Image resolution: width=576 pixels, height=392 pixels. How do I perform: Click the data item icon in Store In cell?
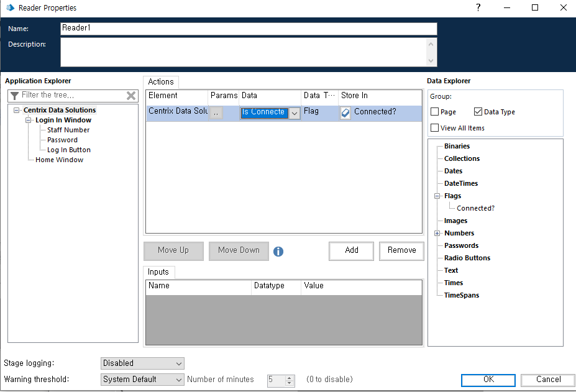[x=345, y=112]
